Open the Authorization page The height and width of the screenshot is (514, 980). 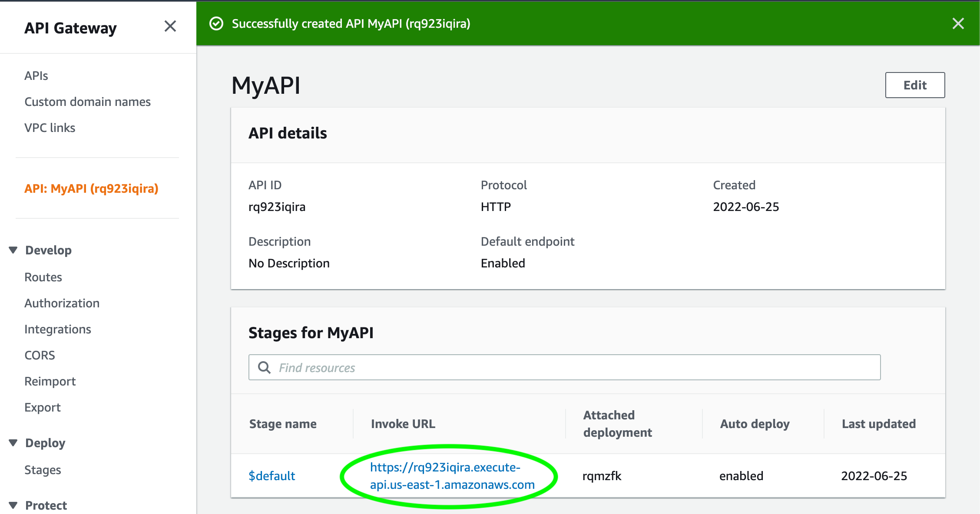62,303
